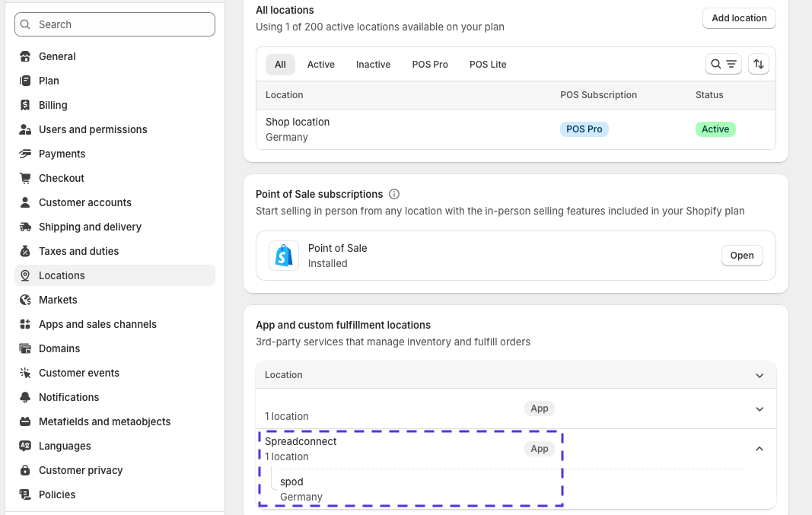Viewport: 812px width, 515px height.
Task: Click the Locations pin icon
Action: (25, 275)
